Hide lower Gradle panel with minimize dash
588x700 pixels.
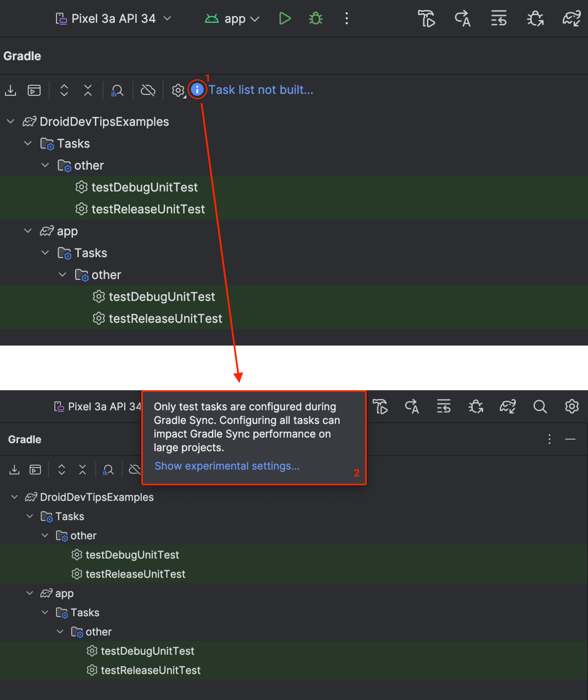point(570,439)
